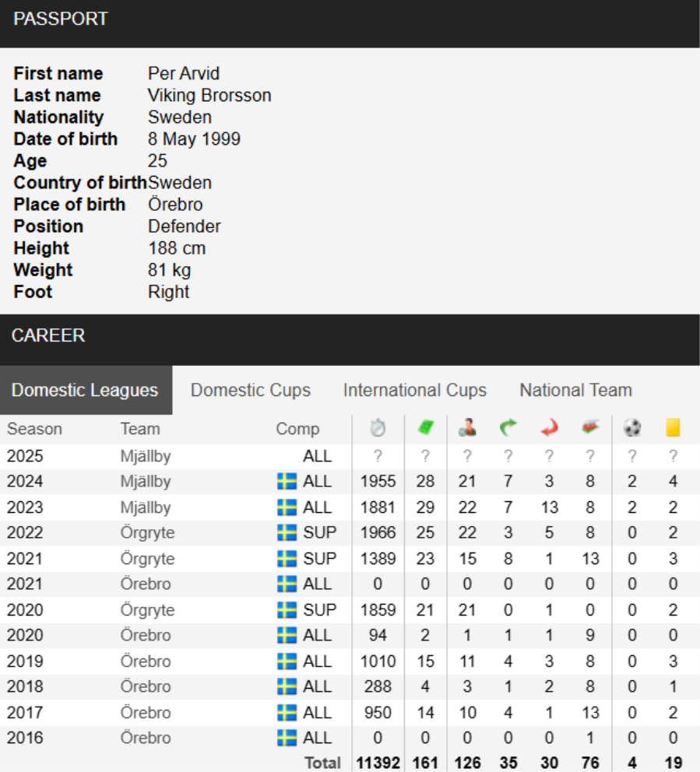Click ALL competition in 2017 Örebro row
Screen dimensions: 700x772
point(317,712)
